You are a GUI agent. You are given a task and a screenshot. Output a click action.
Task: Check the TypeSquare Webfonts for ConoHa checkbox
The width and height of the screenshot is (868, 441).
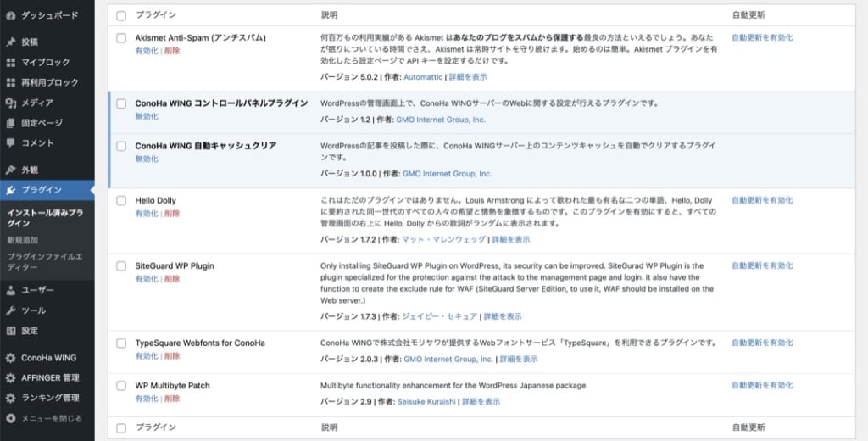point(121,343)
